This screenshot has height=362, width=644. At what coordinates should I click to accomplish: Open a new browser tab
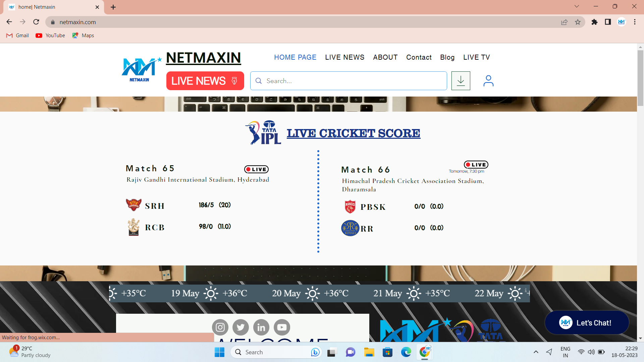[x=113, y=7]
